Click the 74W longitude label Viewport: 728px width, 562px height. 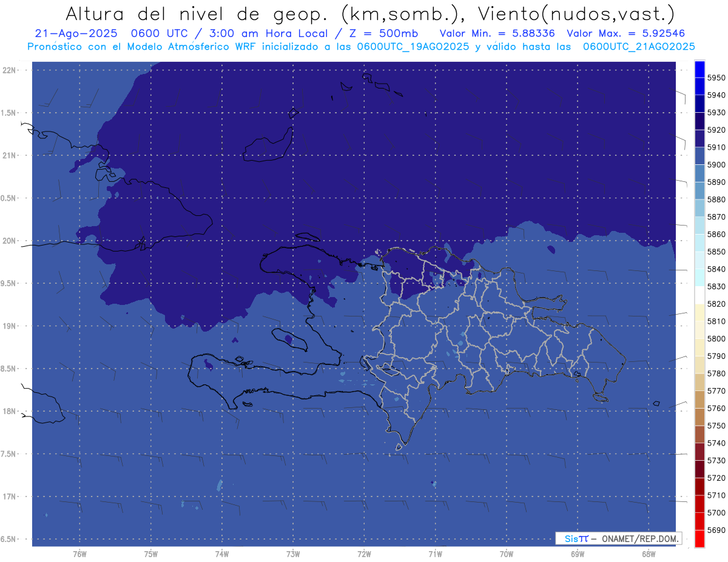point(222,554)
